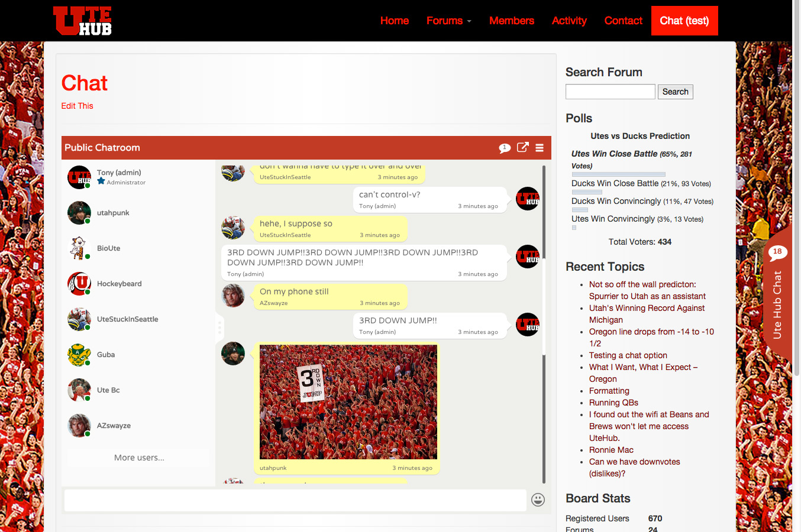Open the 3rd Down Jump crowd photo
801x532 pixels.
pos(348,403)
